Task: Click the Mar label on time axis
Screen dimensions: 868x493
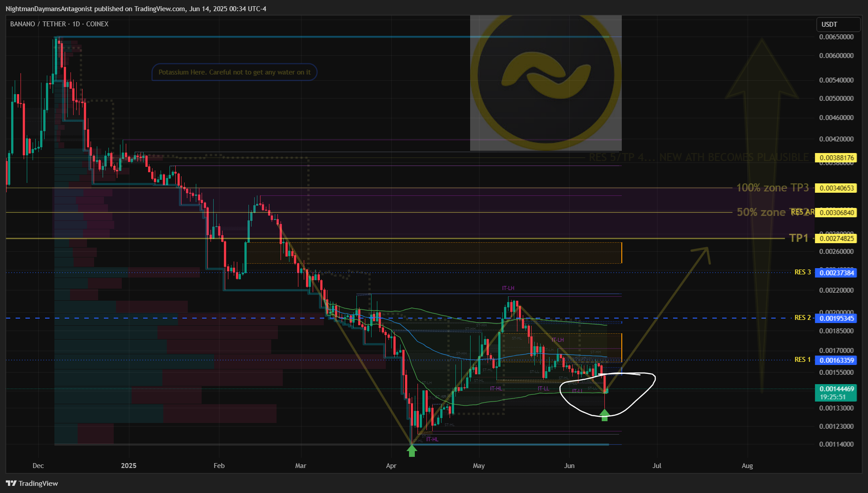Action: (x=301, y=466)
